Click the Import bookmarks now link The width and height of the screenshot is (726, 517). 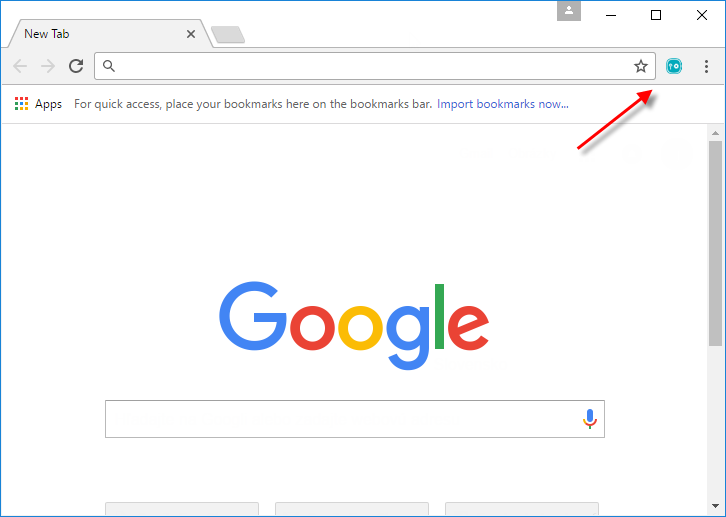coord(503,104)
